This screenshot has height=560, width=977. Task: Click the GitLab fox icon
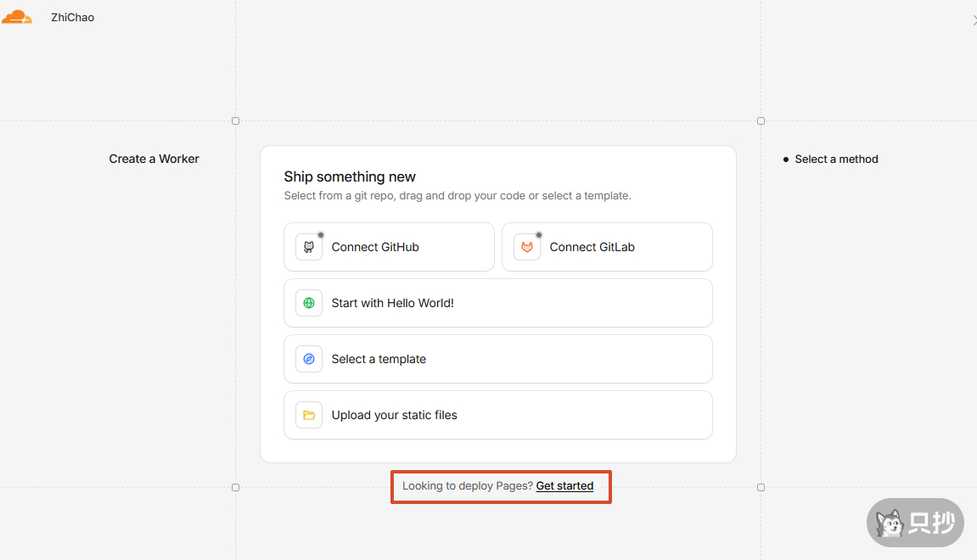pos(527,247)
